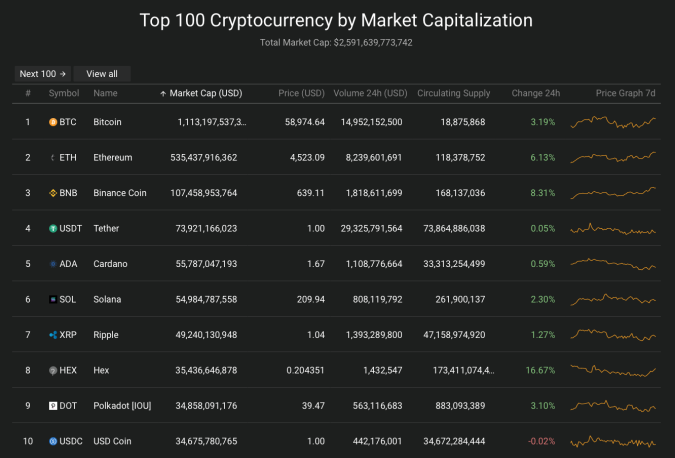Open Bitcoin 7-day price graph
The image size is (675, 458).
click(613, 122)
